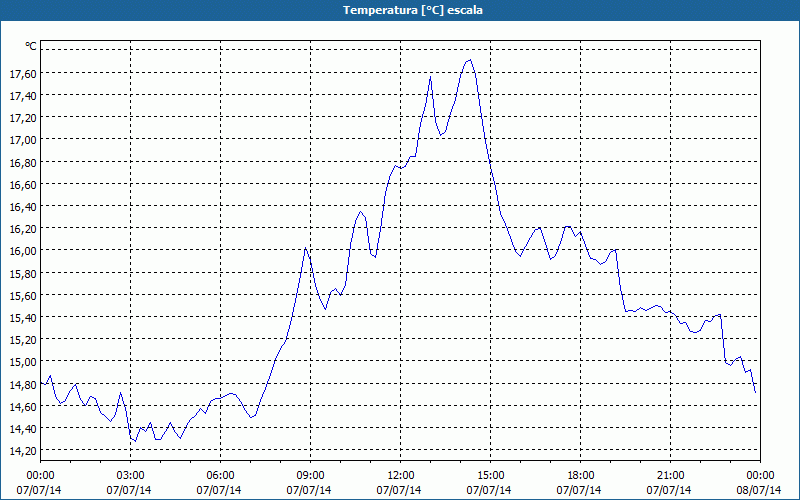Click the 09:00 time label
The image size is (800, 500).
pos(310,476)
